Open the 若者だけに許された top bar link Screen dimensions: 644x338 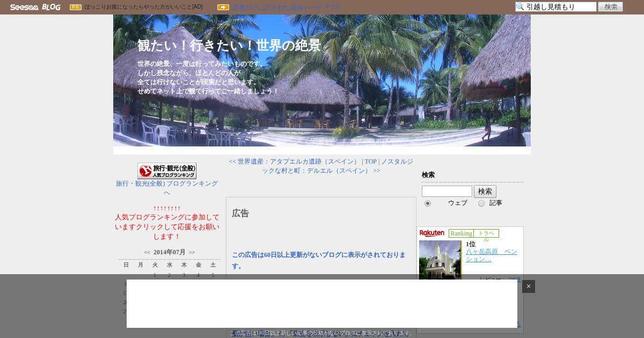287,7
